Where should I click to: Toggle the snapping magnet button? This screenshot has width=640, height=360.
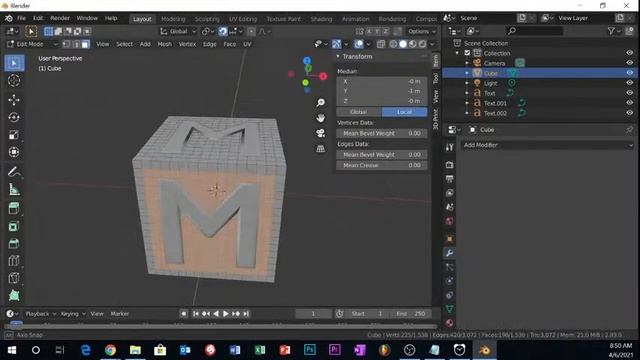tap(223, 31)
